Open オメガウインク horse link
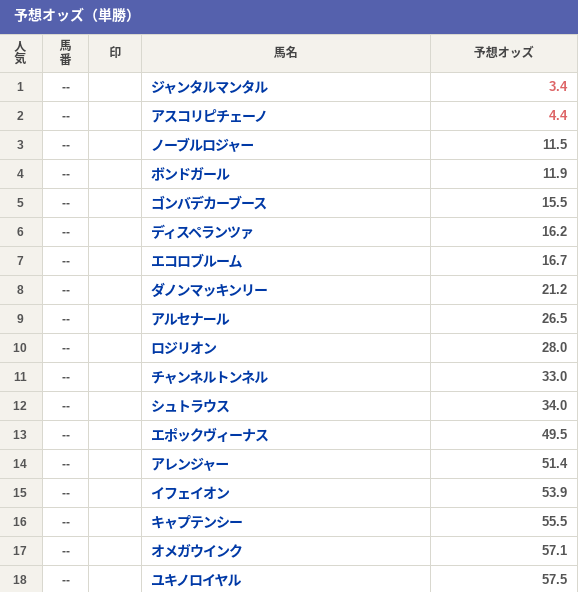This screenshot has height=592, width=578. 197,551
